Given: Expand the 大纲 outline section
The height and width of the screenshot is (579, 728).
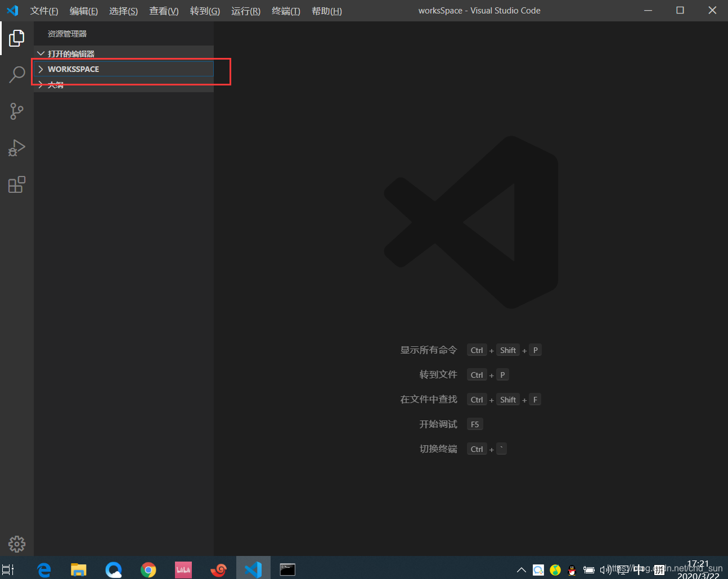Looking at the screenshot, I should pyautogui.click(x=124, y=85).
